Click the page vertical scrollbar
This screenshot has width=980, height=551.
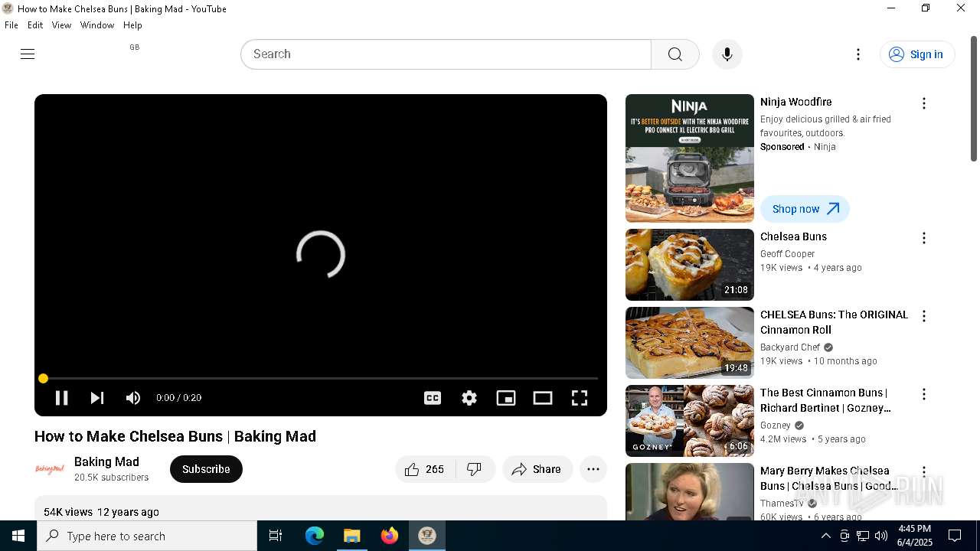pyautogui.click(x=974, y=99)
